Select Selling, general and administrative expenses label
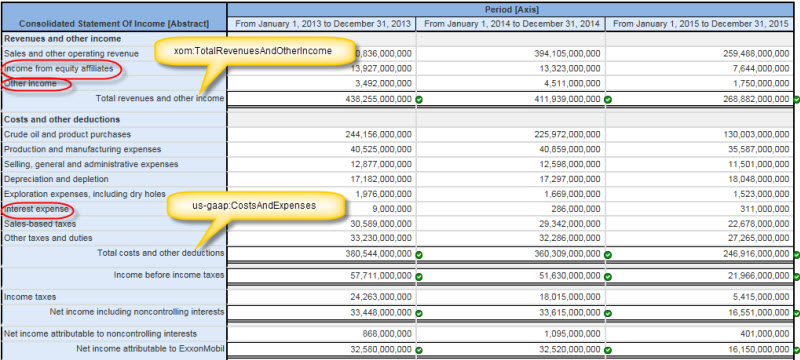Image resolution: width=800 pixels, height=360 pixels. point(91,164)
